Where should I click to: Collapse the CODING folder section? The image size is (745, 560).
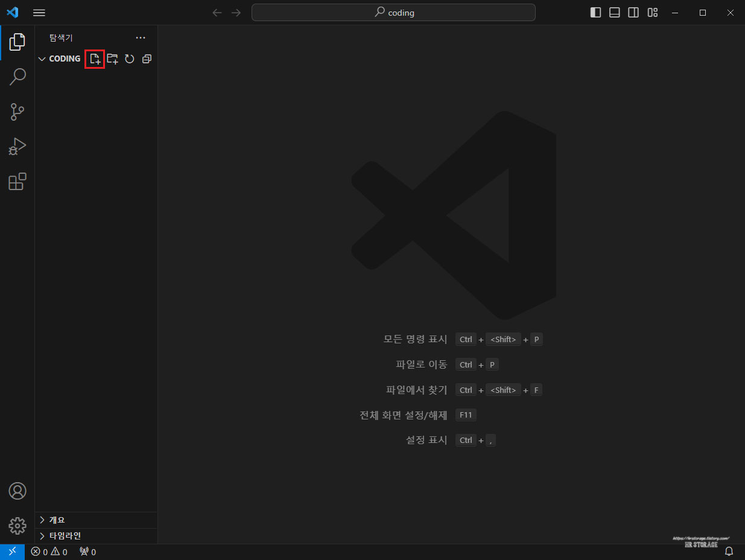pyautogui.click(x=59, y=59)
